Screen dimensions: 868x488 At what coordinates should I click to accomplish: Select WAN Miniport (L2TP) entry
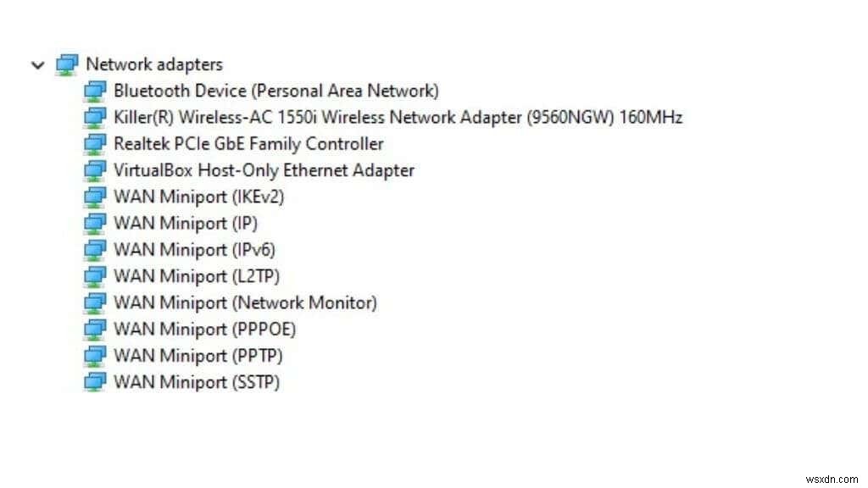click(x=197, y=276)
